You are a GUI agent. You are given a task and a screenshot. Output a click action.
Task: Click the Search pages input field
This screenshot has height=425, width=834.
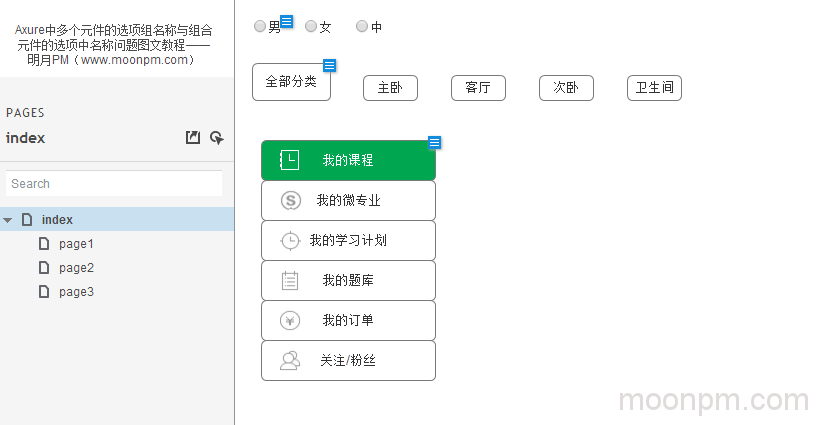tap(114, 184)
